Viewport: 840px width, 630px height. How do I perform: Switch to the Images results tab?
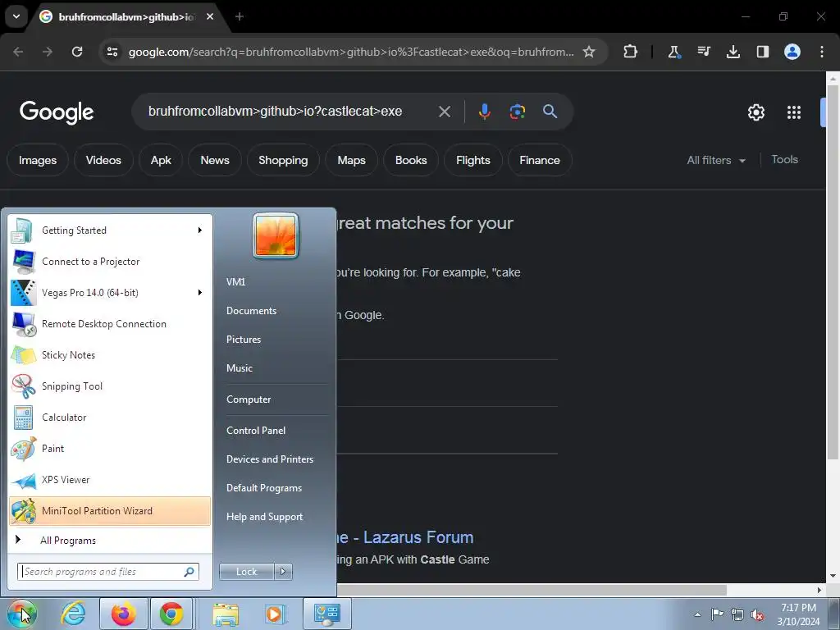point(38,160)
